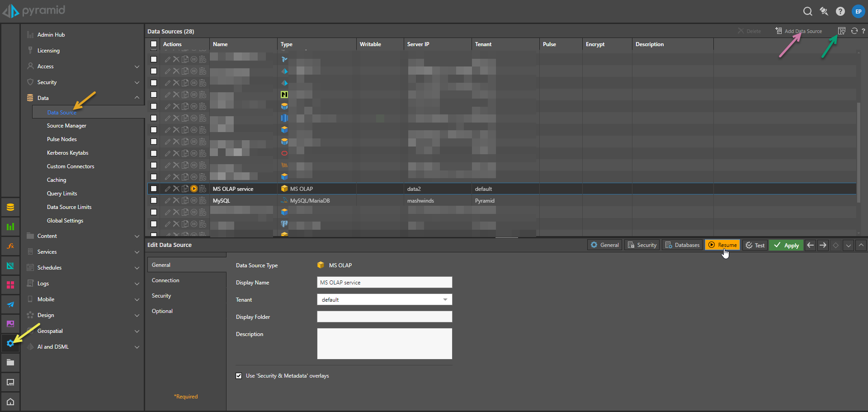Viewport: 868px width, 412px height.
Task: Open the Tenant dropdown
Action: point(384,299)
